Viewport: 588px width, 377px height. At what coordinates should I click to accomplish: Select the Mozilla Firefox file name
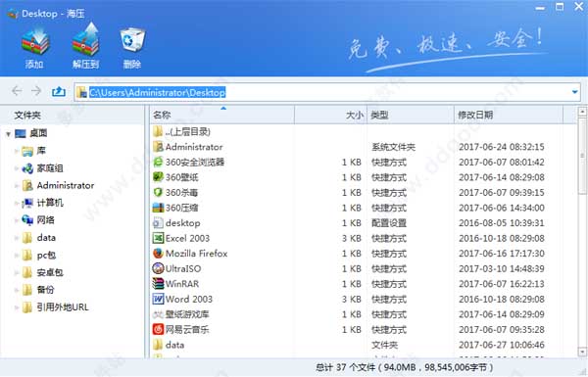click(197, 254)
